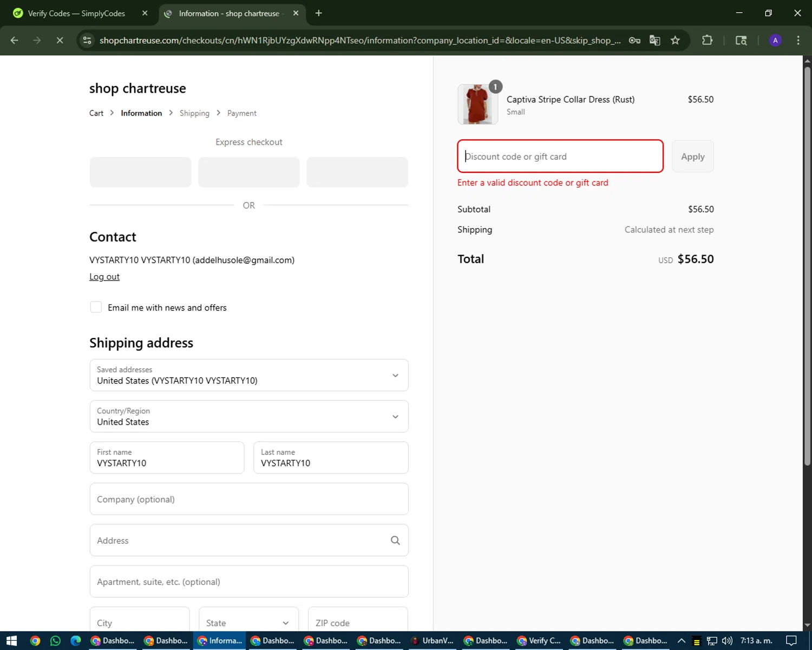Open the volume tray icon
Screen dimensions: 812x650
(727, 641)
